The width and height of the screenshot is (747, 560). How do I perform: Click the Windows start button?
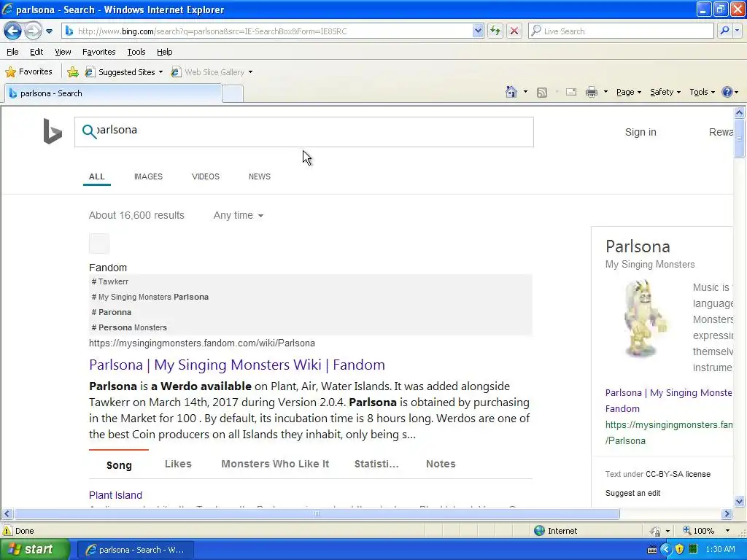coord(34,550)
